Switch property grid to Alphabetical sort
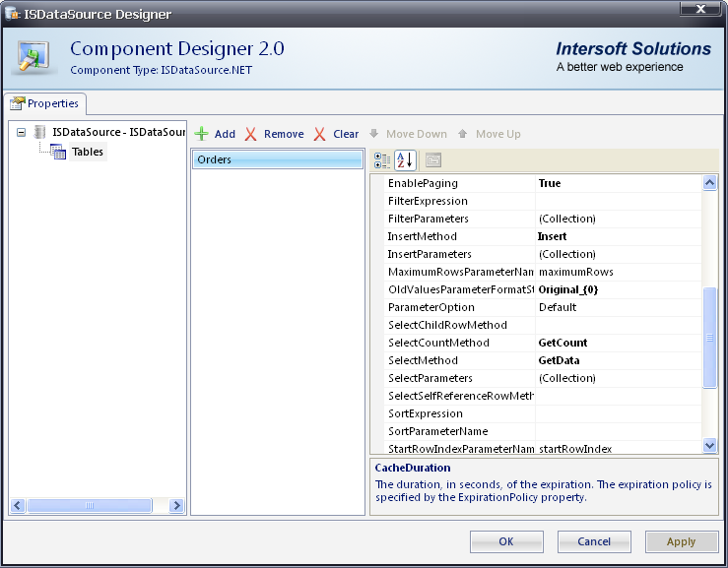728x568 pixels. pos(405,160)
